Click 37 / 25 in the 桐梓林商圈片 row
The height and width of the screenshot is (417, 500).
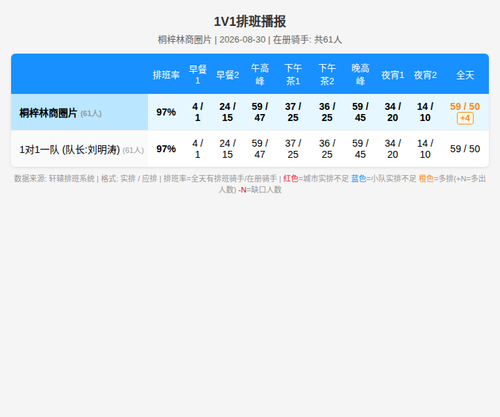tap(293, 112)
